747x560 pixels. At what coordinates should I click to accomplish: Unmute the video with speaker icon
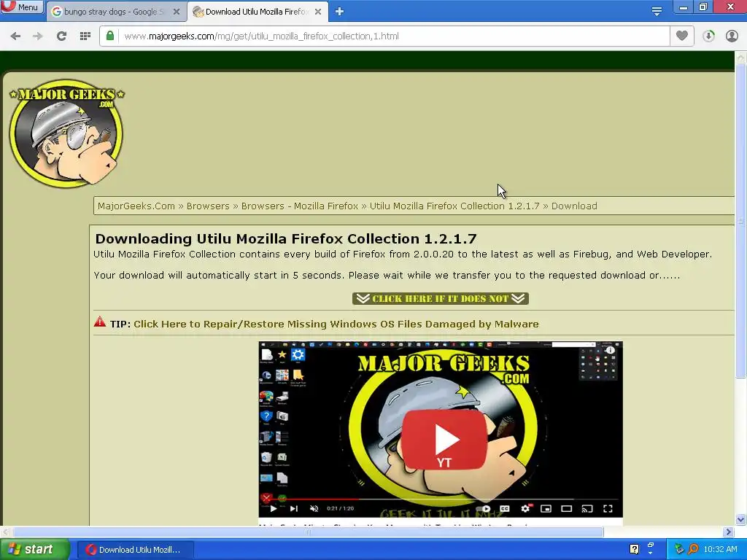tap(314, 508)
